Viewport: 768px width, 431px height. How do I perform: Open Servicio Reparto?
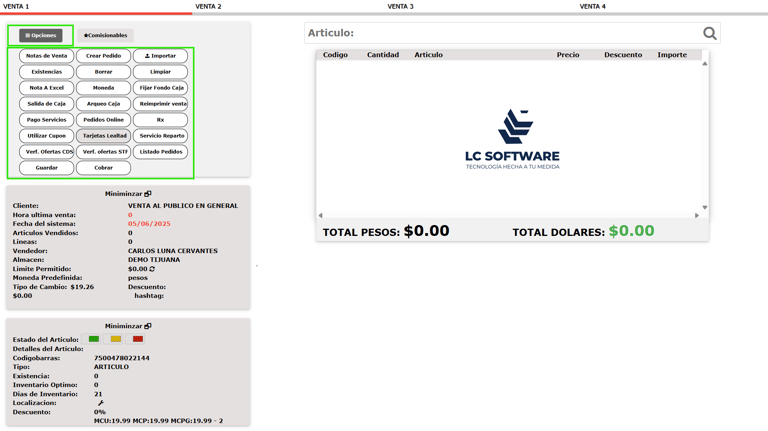[160, 136]
